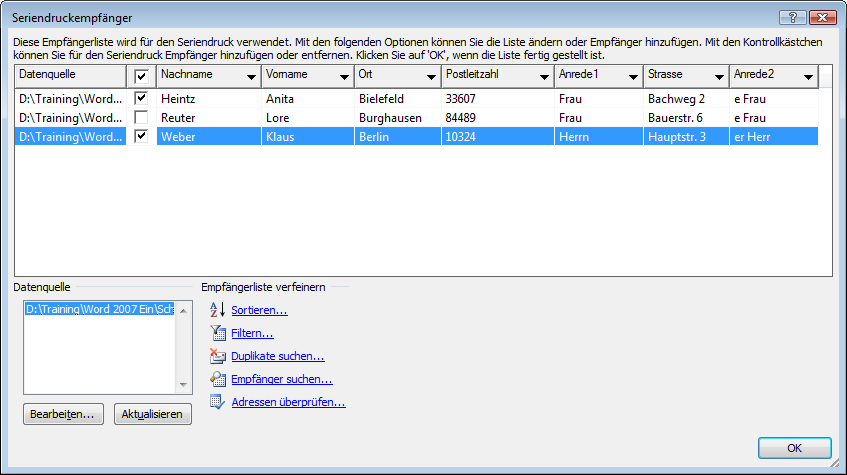Select the Reuter cell in Nachname column

coord(209,117)
